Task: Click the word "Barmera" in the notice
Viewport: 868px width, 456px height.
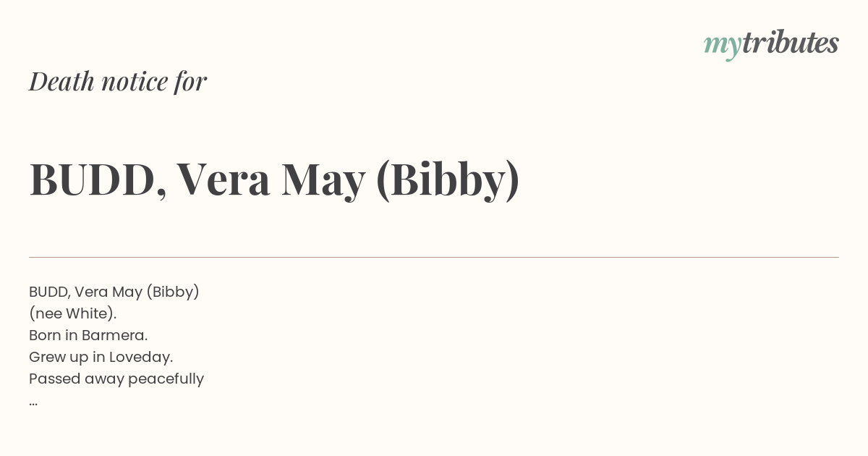Action: pyautogui.click(x=113, y=335)
